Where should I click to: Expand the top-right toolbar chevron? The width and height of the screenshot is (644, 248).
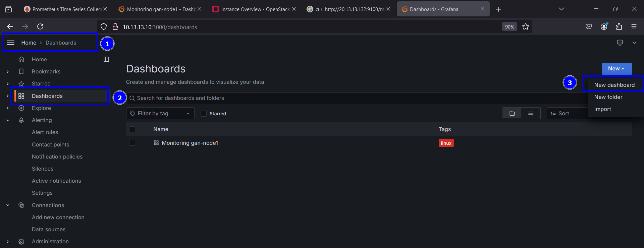click(634, 43)
